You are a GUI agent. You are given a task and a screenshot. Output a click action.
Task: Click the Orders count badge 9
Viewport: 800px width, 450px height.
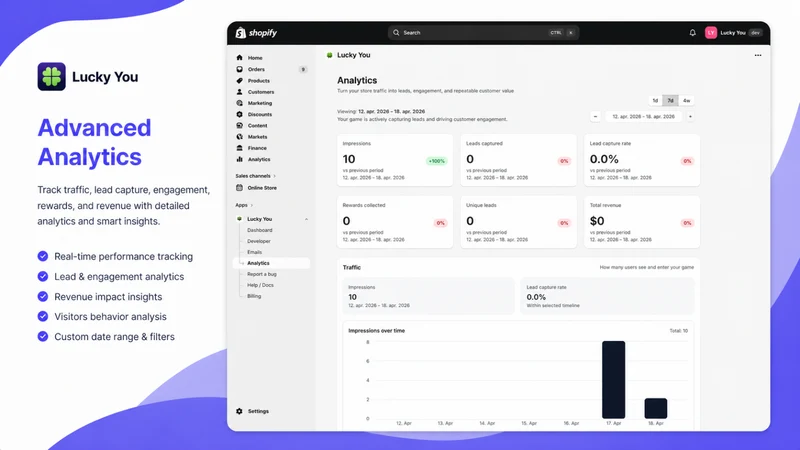point(303,69)
